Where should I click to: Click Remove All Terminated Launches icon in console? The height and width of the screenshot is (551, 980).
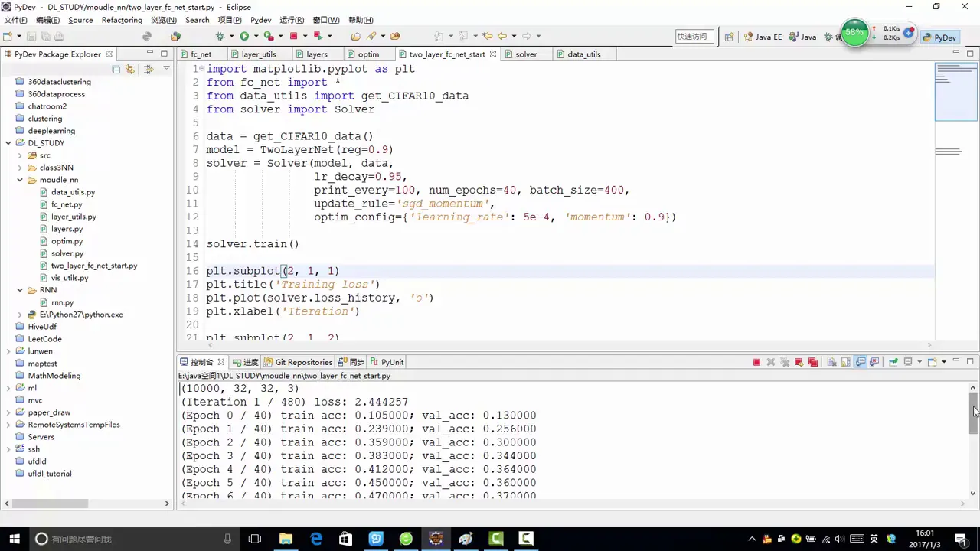pyautogui.click(x=785, y=362)
